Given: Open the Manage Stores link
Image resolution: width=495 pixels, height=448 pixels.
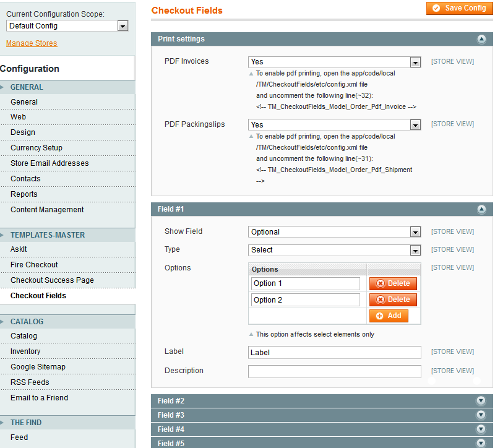Looking at the screenshot, I should [32, 43].
